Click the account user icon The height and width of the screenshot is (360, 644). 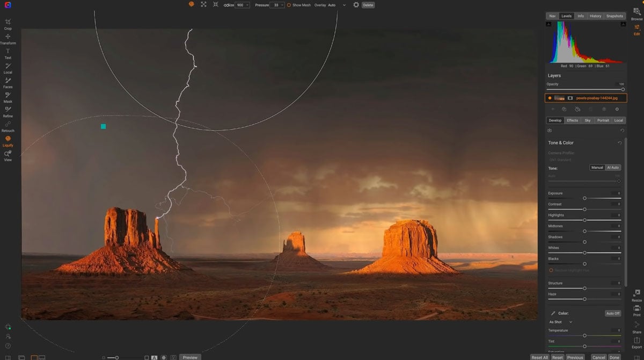coord(8,336)
